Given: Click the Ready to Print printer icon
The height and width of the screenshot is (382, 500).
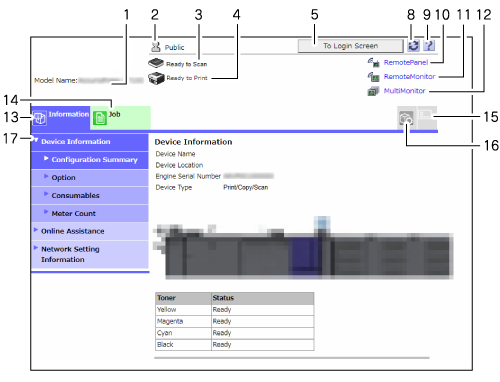Looking at the screenshot, I should (x=156, y=78).
